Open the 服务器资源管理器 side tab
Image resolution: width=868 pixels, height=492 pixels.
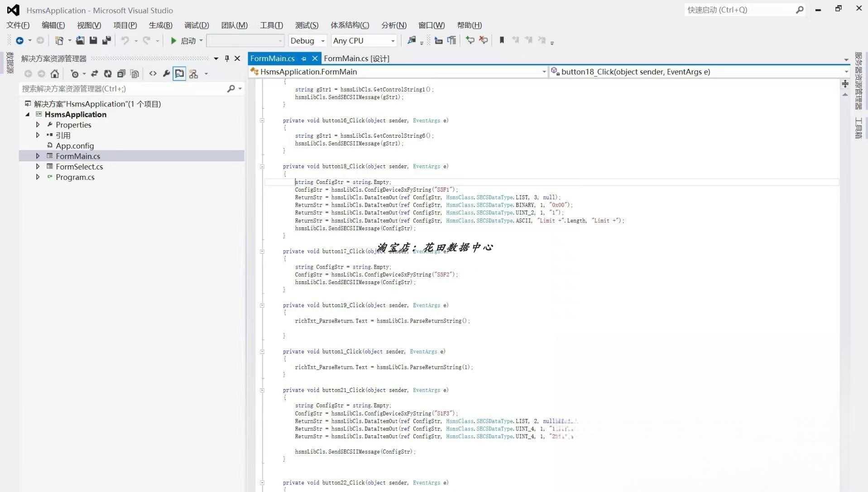(x=858, y=81)
